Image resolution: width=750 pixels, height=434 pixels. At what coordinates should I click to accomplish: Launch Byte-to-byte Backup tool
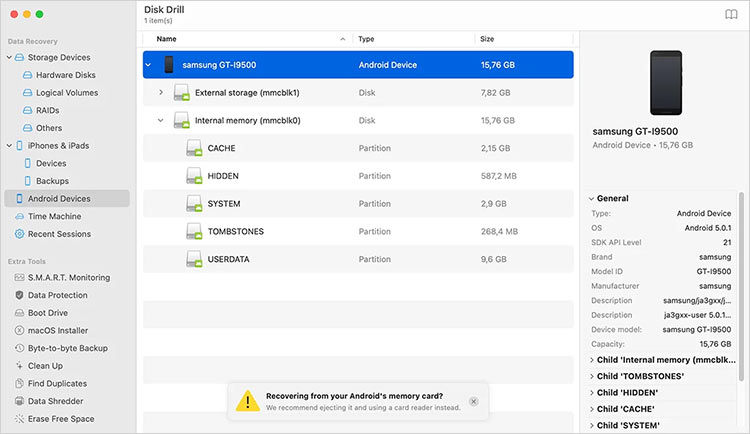coord(67,348)
